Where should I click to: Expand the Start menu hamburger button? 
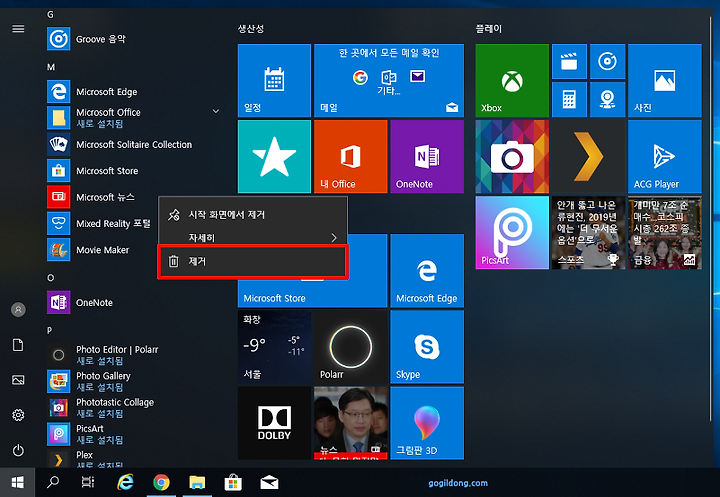18,29
